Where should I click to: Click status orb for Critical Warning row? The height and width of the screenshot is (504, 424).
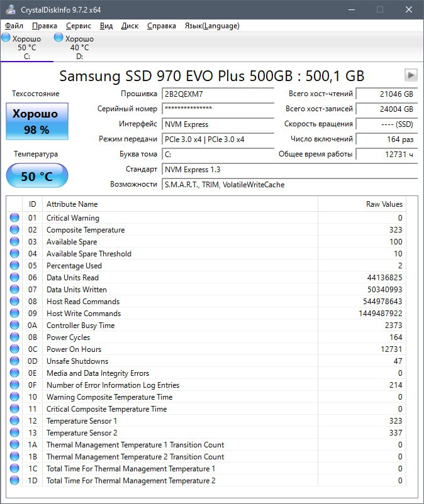(x=14, y=217)
